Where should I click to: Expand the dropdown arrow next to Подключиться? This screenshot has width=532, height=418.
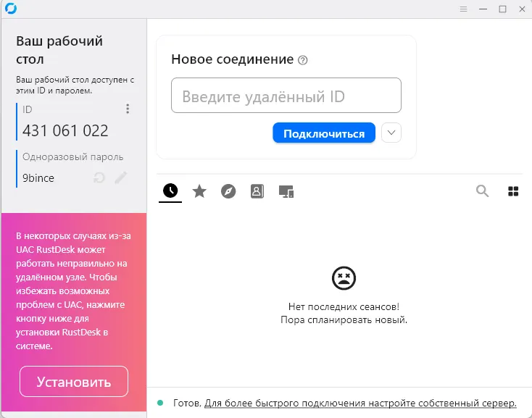(391, 133)
